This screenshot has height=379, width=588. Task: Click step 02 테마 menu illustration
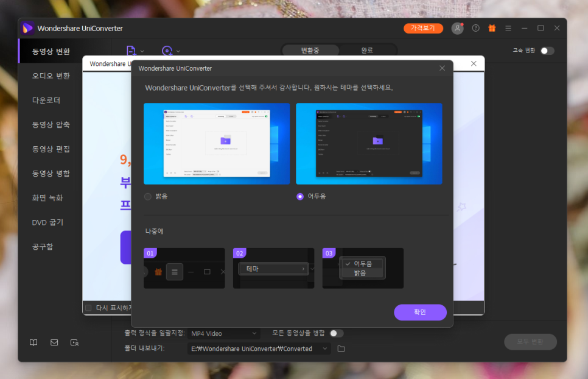click(273, 268)
